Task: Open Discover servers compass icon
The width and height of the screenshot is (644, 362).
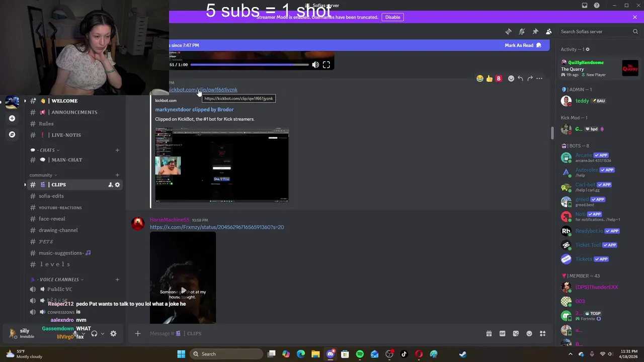Action: point(12,135)
